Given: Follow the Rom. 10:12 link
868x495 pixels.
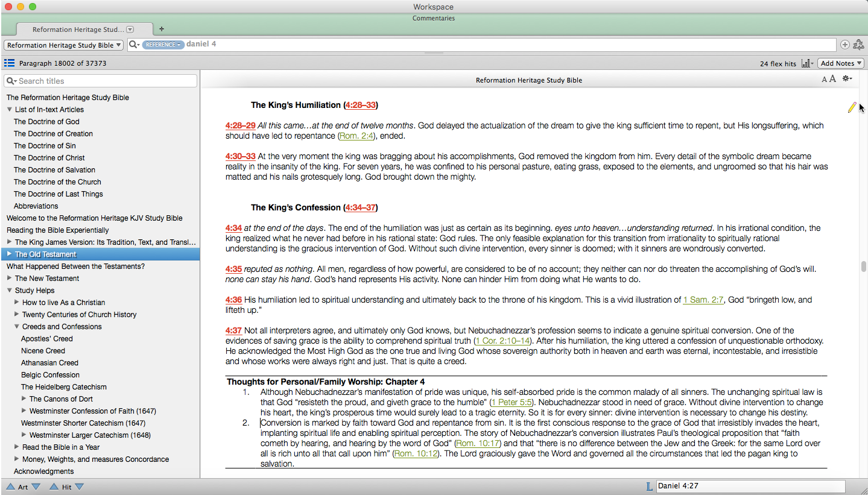Looking at the screenshot, I should [416, 454].
